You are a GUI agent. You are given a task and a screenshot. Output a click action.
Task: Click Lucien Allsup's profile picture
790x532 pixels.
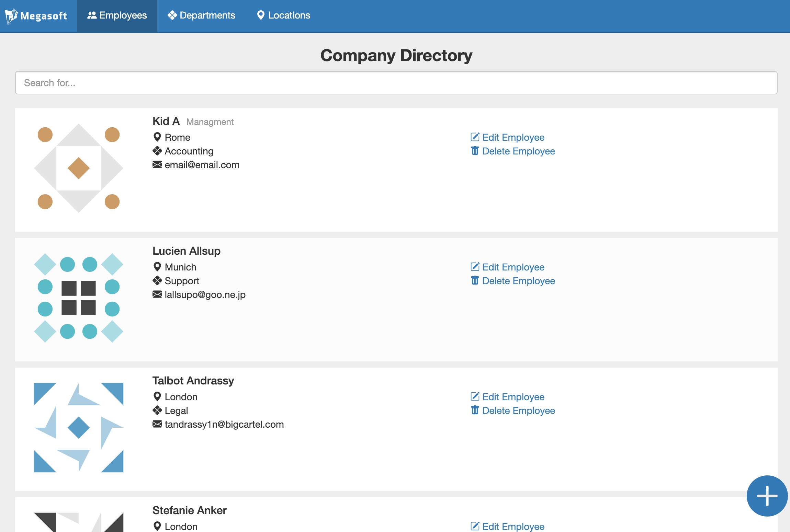click(79, 298)
